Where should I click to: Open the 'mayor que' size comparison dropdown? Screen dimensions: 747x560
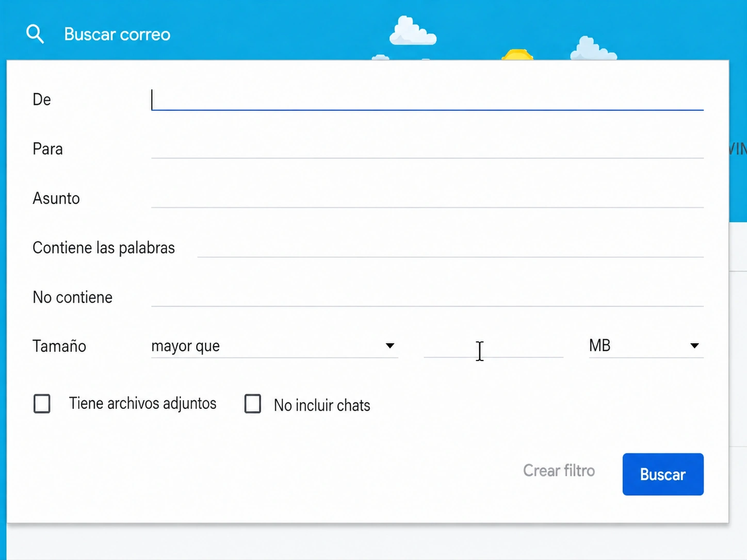[x=274, y=346]
